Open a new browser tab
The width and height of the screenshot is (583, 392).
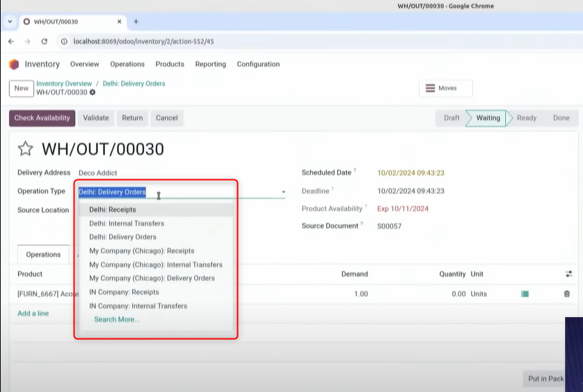tap(136, 22)
